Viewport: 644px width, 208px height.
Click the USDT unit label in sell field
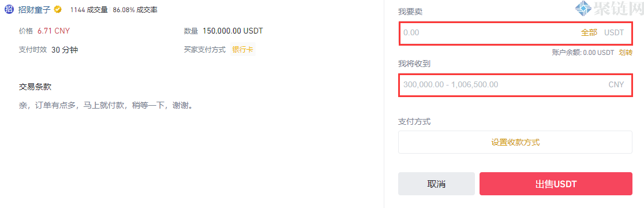click(614, 32)
